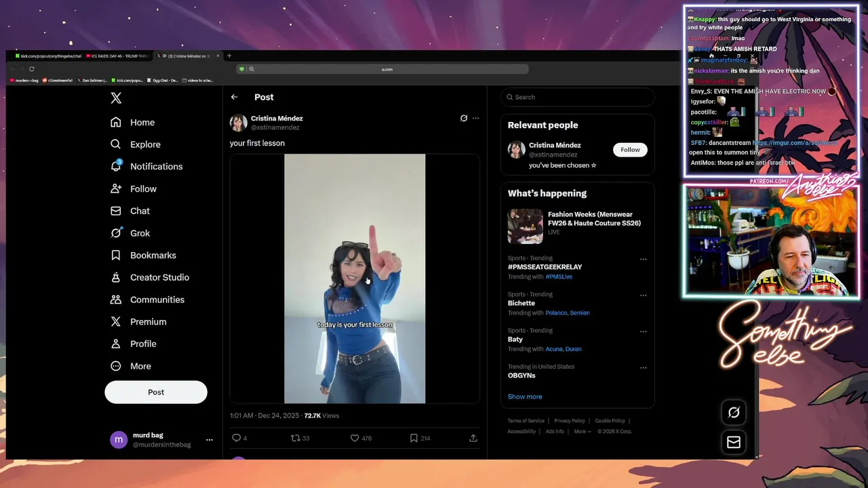Click Cristina Méndez's avatar on the post
Image resolution: width=868 pixels, height=488 pixels.
click(x=238, y=123)
